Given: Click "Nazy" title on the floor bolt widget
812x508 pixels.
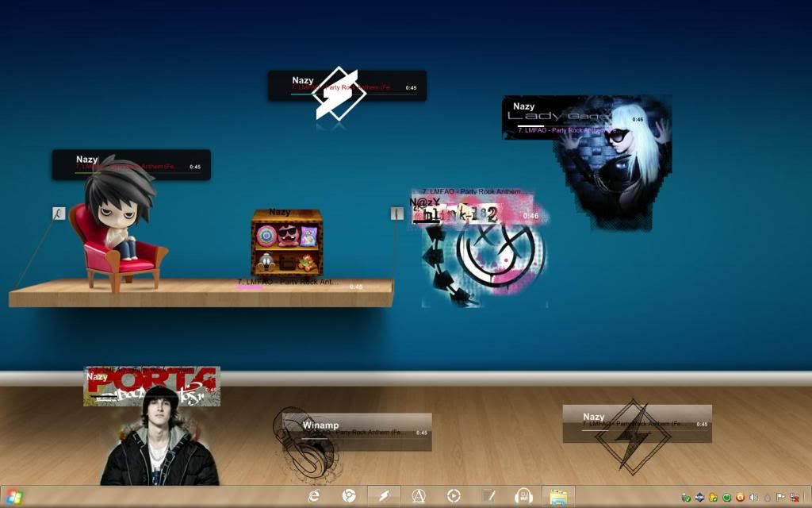Looking at the screenshot, I should pyautogui.click(x=593, y=417).
